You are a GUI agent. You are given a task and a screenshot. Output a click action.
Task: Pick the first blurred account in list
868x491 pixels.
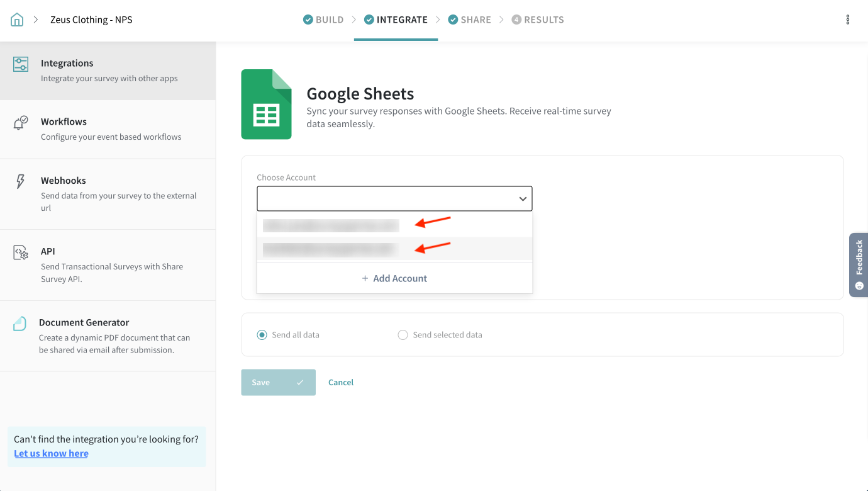click(x=394, y=225)
